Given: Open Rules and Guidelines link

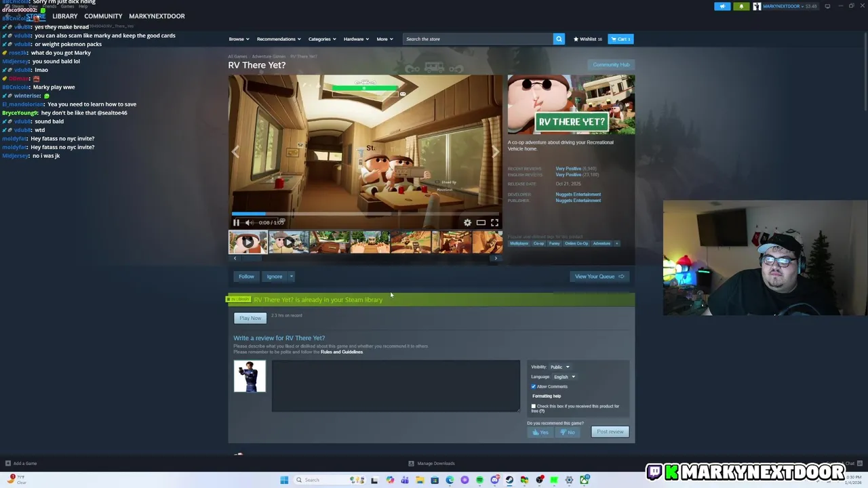Looking at the screenshot, I should pos(342,352).
